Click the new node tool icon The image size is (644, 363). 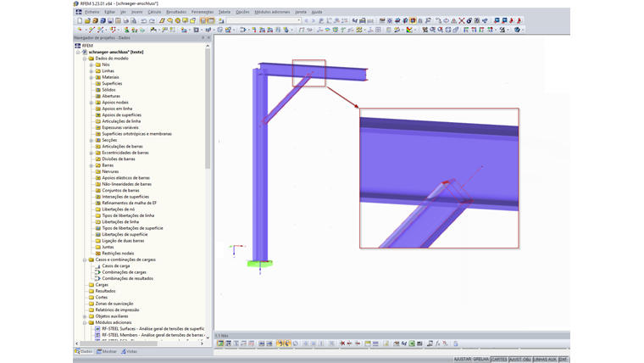pos(80,30)
